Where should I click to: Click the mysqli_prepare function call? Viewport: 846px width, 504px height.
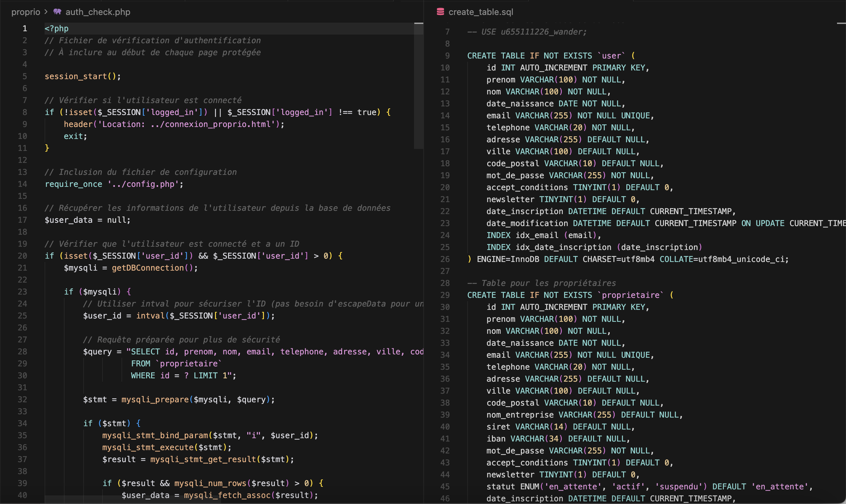pos(155,399)
